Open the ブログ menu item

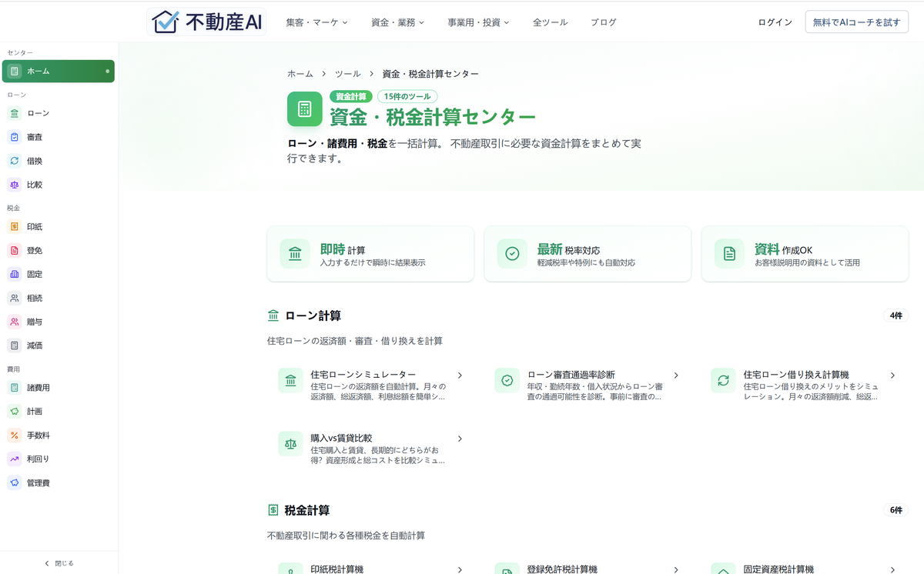tap(604, 22)
